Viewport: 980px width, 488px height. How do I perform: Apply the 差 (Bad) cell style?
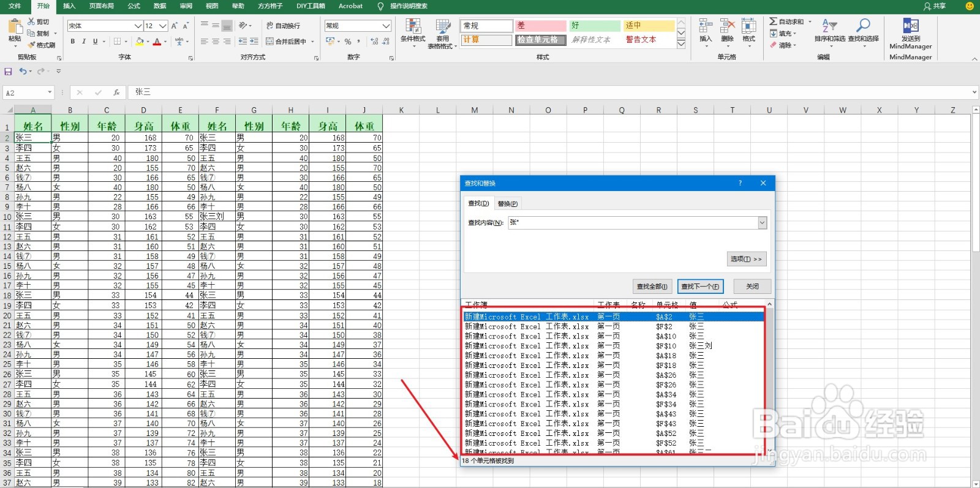click(x=540, y=26)
